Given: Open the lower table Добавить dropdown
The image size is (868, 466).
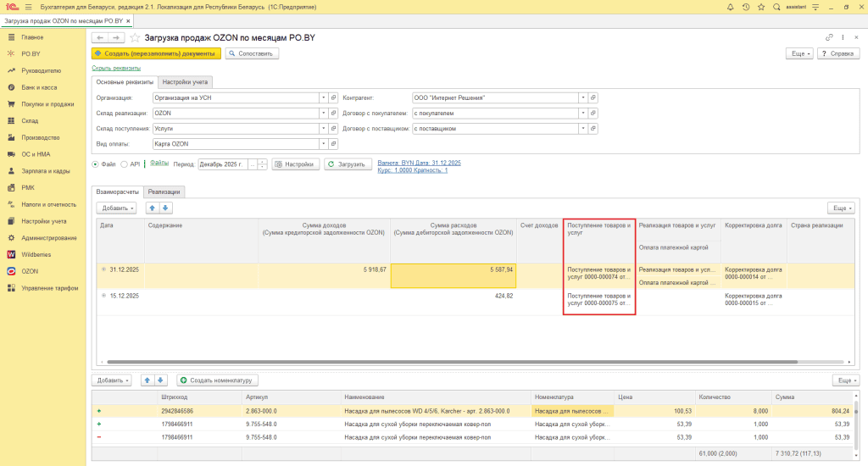Looking at the screenshot, I should pos(113,380).
